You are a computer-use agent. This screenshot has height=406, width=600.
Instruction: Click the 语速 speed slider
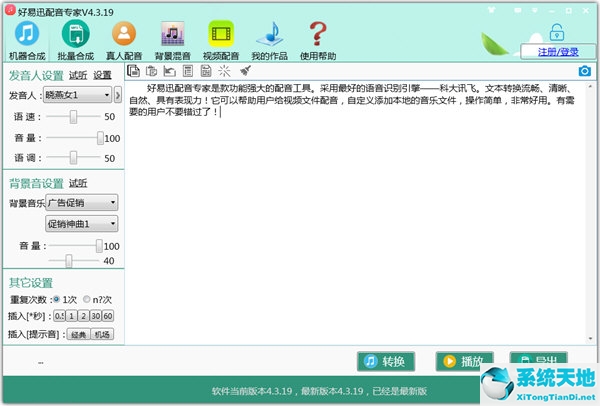[x=74, y=117]
